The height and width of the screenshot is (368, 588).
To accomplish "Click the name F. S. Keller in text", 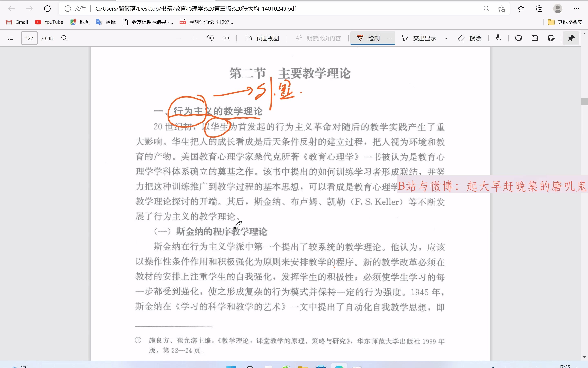I will coord(377,202).
